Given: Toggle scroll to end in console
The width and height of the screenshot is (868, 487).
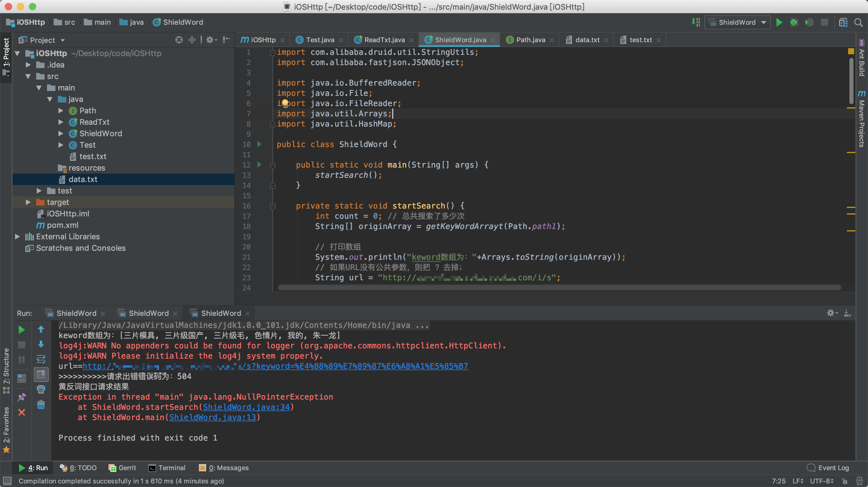Looking at the screenshot, I should [x=41, y=374].
